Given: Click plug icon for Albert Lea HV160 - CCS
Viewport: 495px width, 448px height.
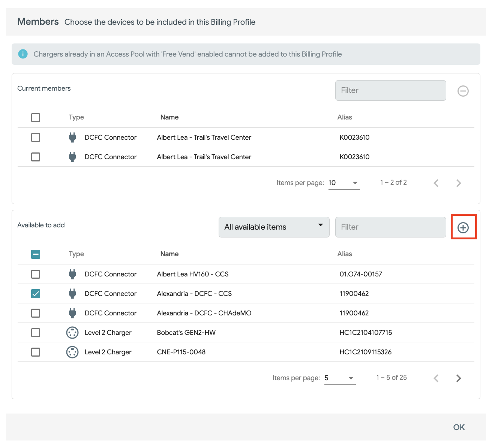Looking at the screenshot, I should (72, 274).
